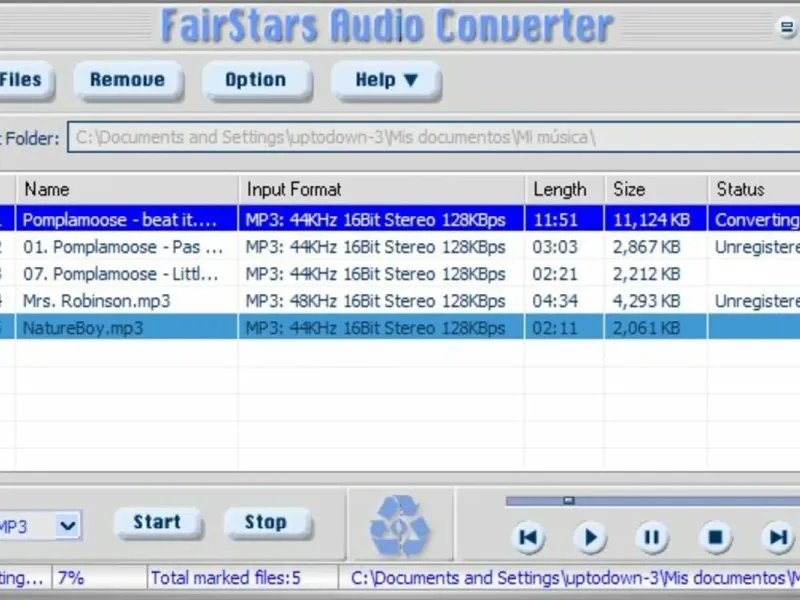Click the previous track playback button
This screenshot has width=800, height=600.
528,537
